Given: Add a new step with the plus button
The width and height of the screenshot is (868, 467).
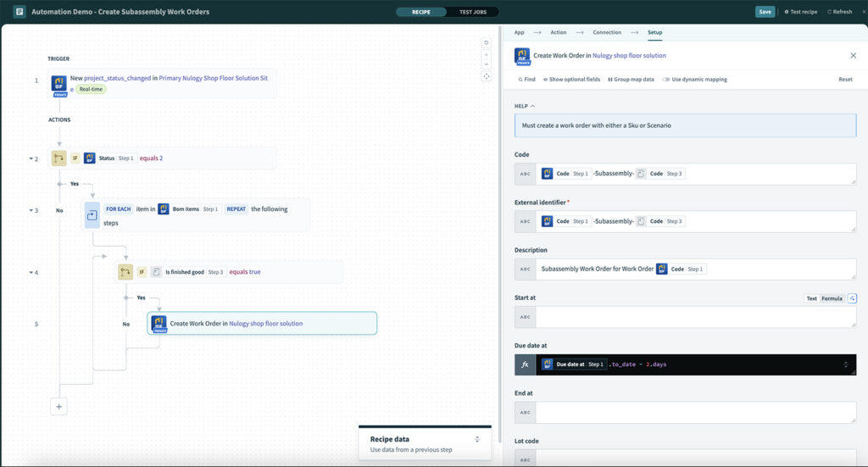Looking at the screenshot, I should coord(58,407).
